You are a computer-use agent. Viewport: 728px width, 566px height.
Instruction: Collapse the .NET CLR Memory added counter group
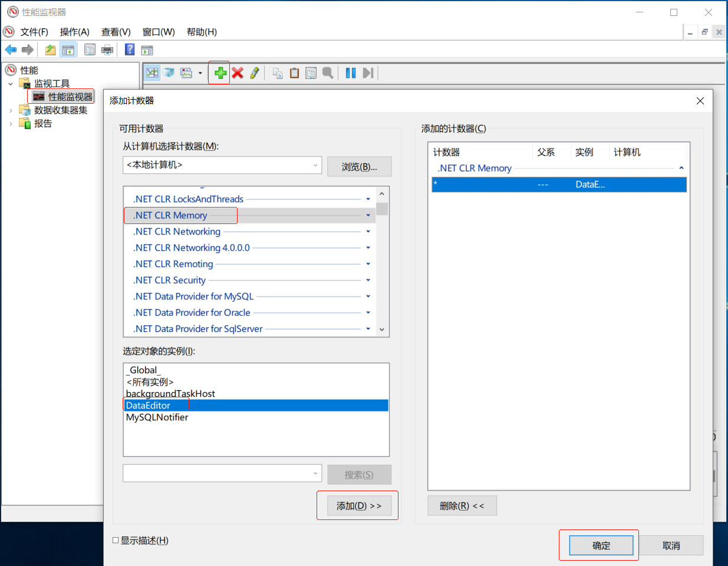(681, 168)
